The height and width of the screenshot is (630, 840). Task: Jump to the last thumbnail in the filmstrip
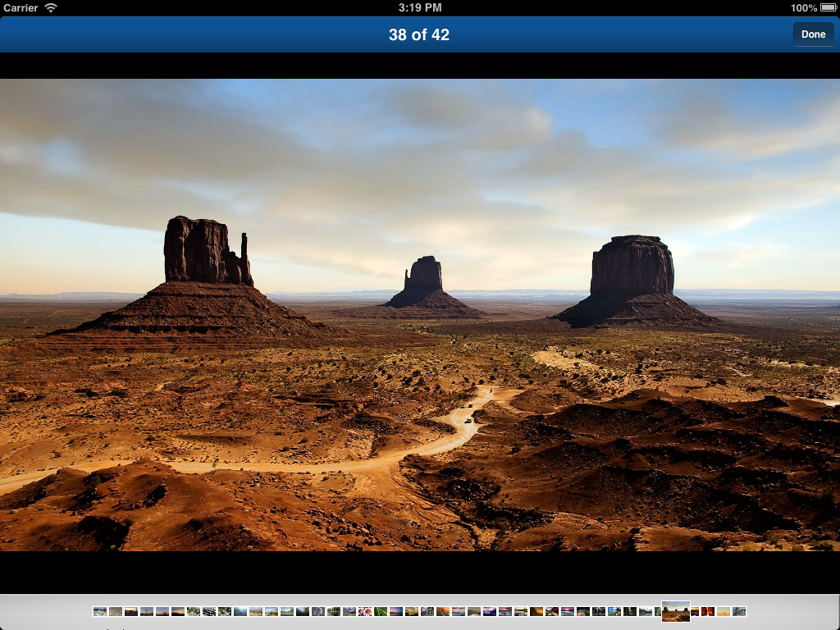(x=739, y=611)
